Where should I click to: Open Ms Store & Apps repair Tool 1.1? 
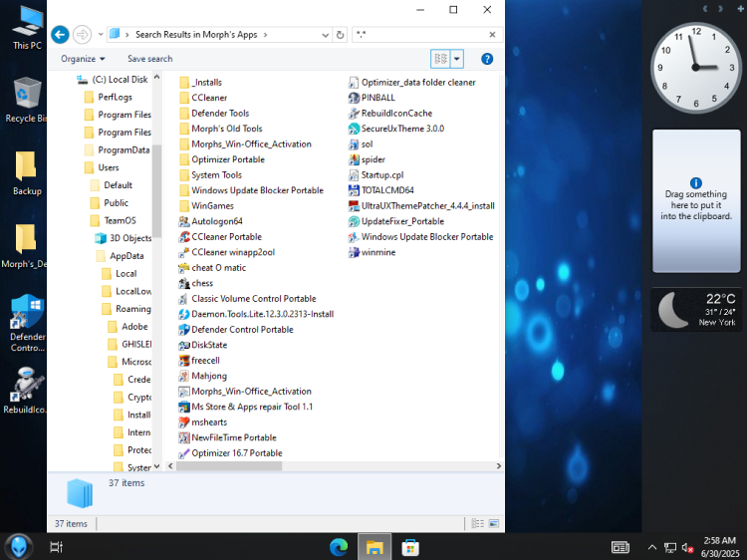click(x=246, y=407)
